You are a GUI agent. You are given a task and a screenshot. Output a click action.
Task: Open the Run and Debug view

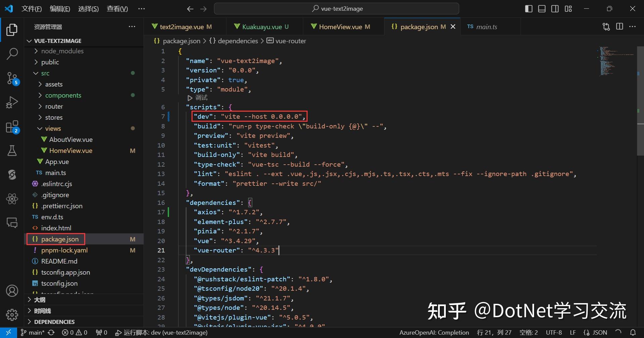click(x=12, y=102)
